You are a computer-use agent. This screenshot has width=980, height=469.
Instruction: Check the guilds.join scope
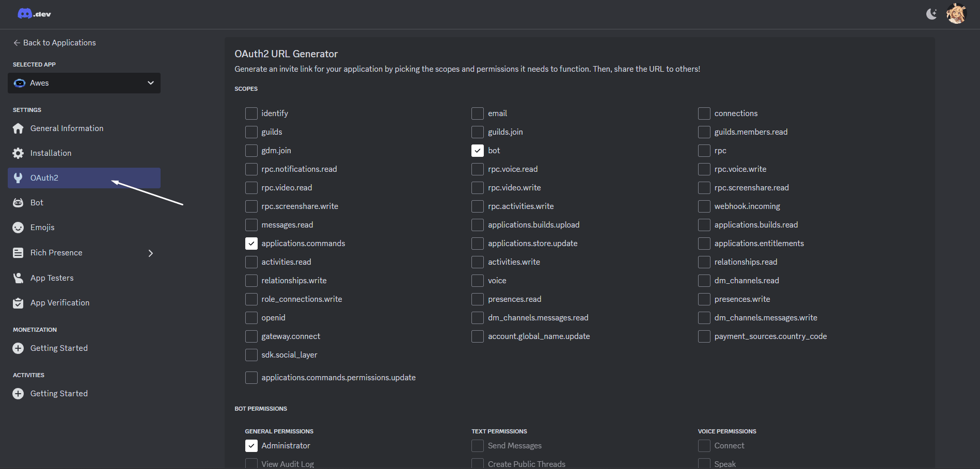point(478,132)
